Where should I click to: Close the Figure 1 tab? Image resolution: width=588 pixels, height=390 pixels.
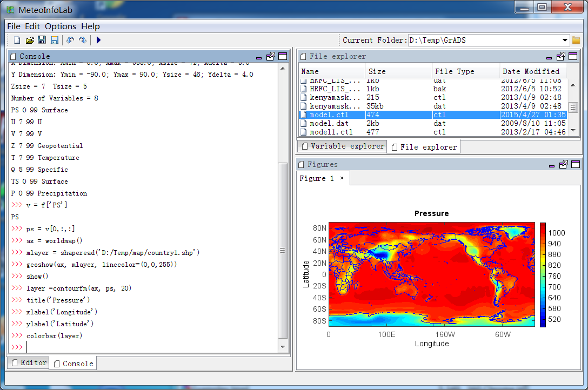pos(342,178)
